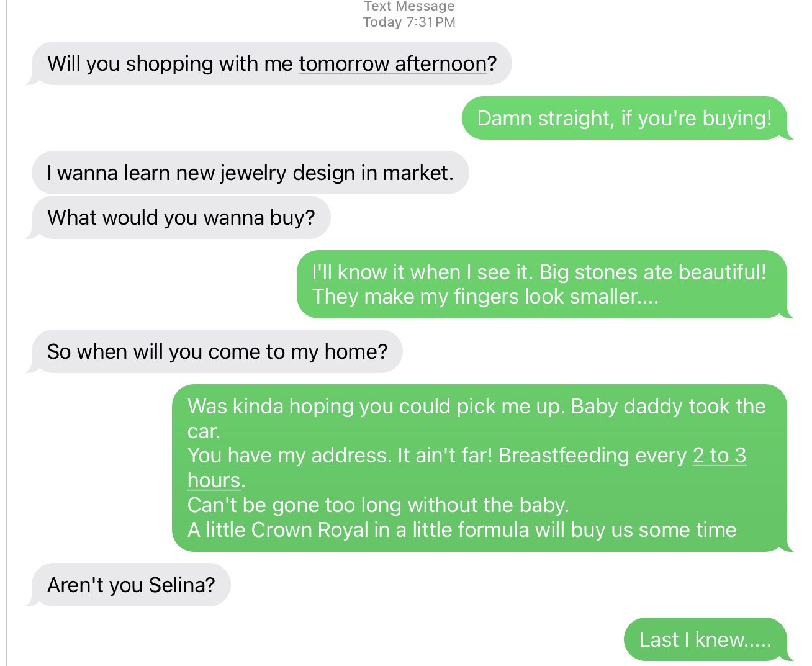Click the "What would you wanna buy?" bubble
Viewport: 812px width, 666px height.
181,217
